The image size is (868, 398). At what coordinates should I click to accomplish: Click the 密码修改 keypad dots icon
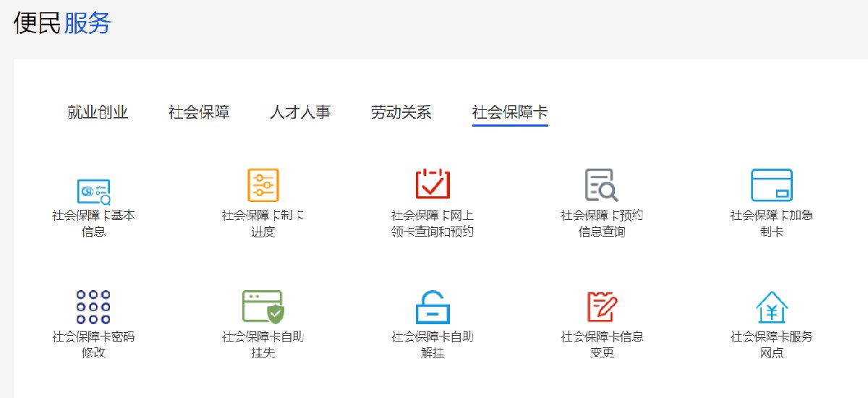pos(94,307)
